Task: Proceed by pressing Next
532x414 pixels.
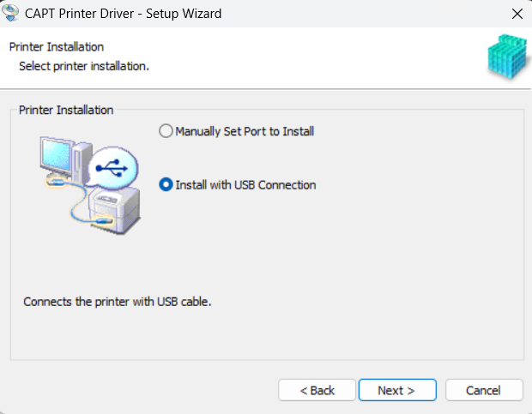Action: [396, 390]
